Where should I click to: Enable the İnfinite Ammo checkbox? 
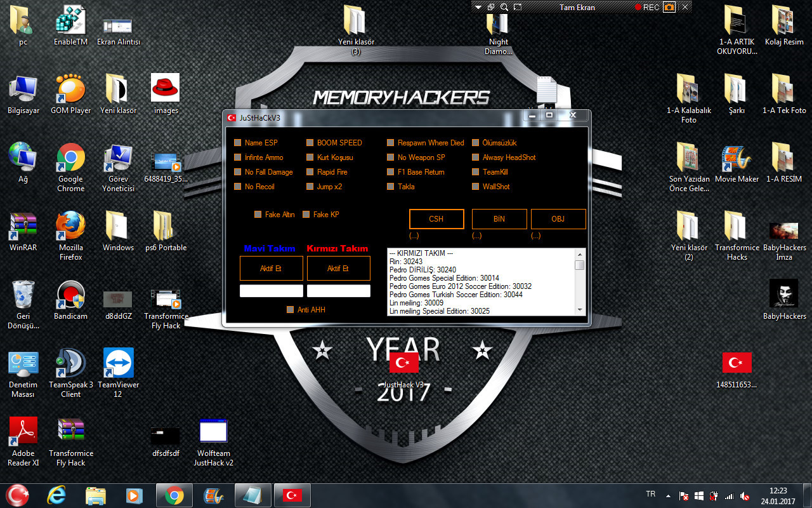pos(238,157)
